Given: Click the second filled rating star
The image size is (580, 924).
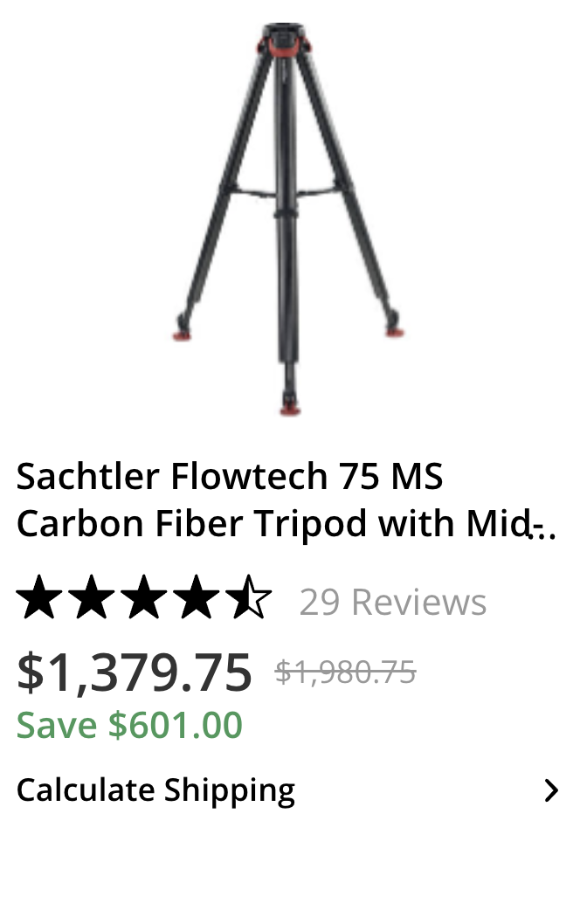Looking at the screenshot, I should 92,597.
